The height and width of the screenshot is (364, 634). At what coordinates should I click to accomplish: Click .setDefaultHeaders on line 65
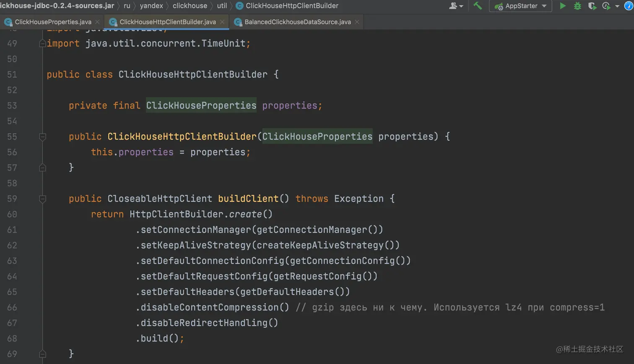(x=185, y=292)
